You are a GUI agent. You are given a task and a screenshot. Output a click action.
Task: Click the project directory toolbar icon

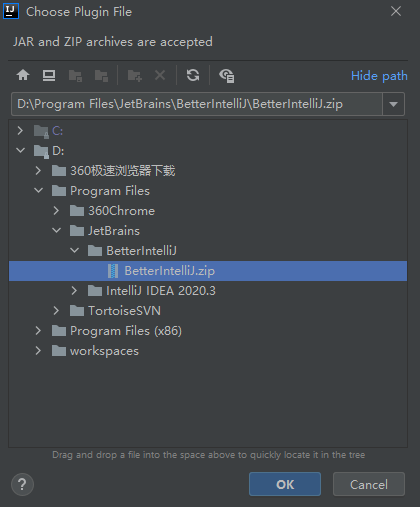click(75, 76)
